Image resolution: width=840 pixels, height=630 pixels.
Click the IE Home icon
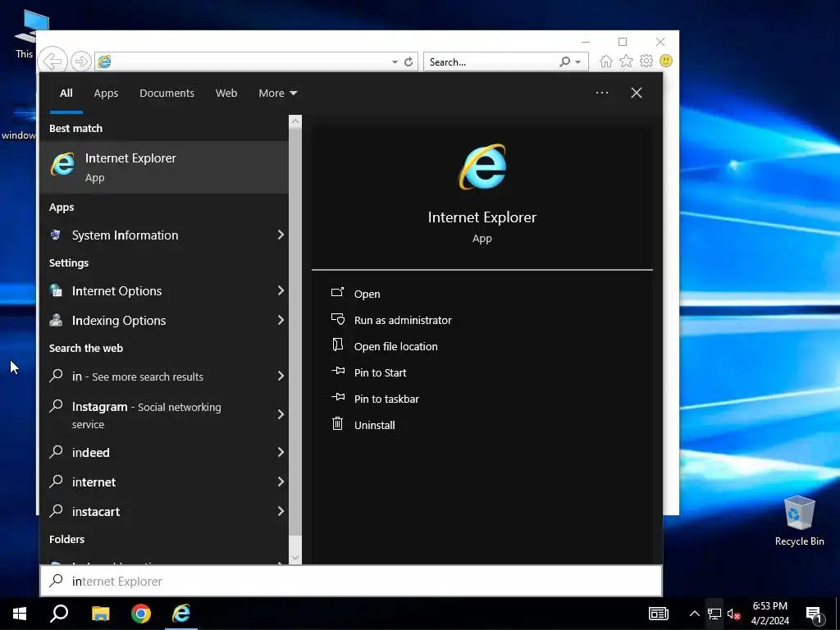tap(606, 61)
